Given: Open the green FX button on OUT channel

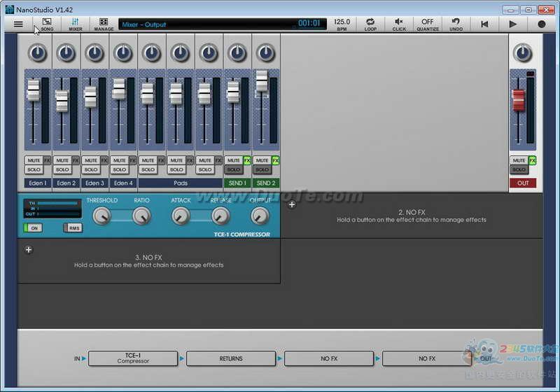Looking at the screenshot, I should coord(532,160).
